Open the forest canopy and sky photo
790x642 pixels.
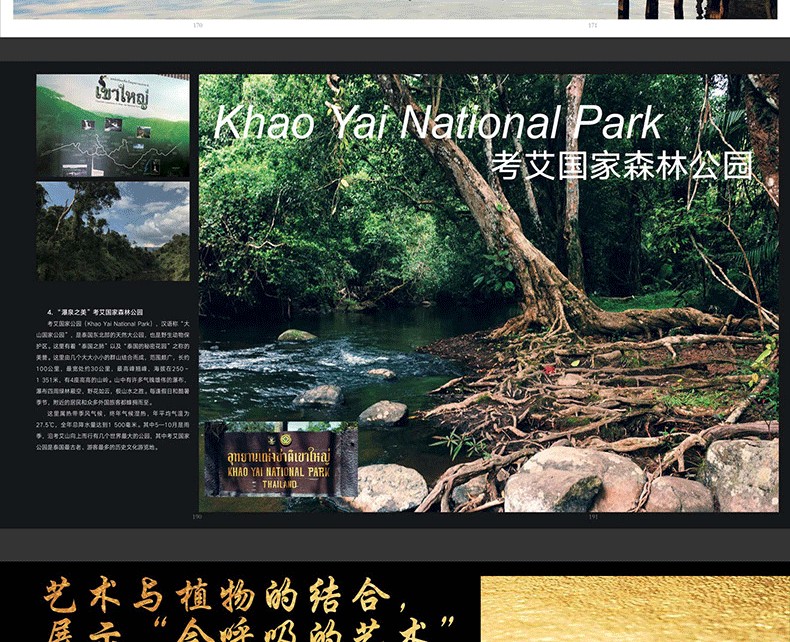[x=112, y=230]
